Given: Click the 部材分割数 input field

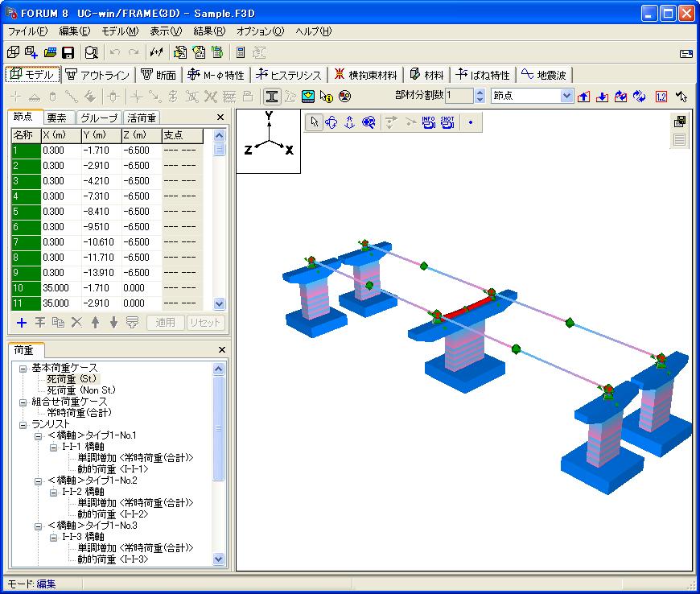Looking at the screenshot, I should 459,96.
